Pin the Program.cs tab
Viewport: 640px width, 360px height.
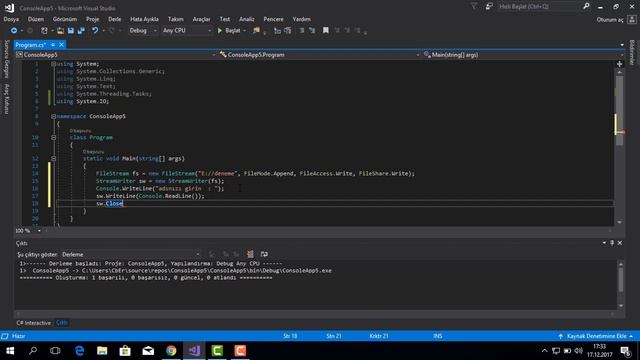[x=53, y=45]
